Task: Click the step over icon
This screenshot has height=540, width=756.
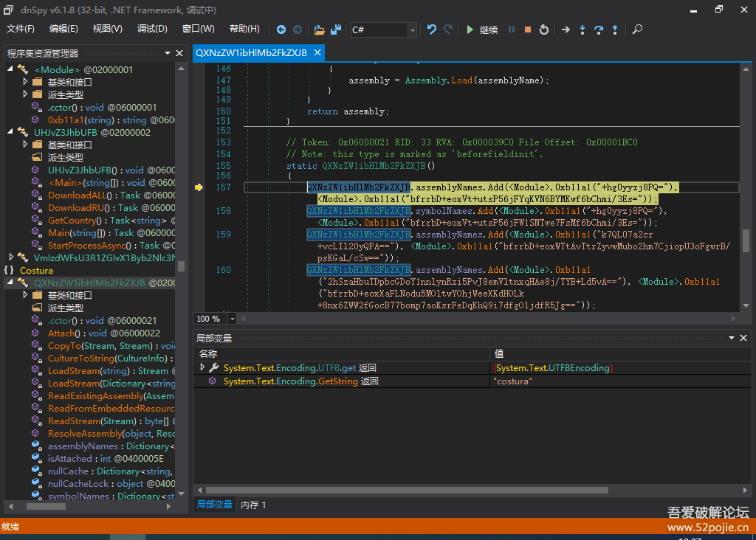Action: click(599, 30)
